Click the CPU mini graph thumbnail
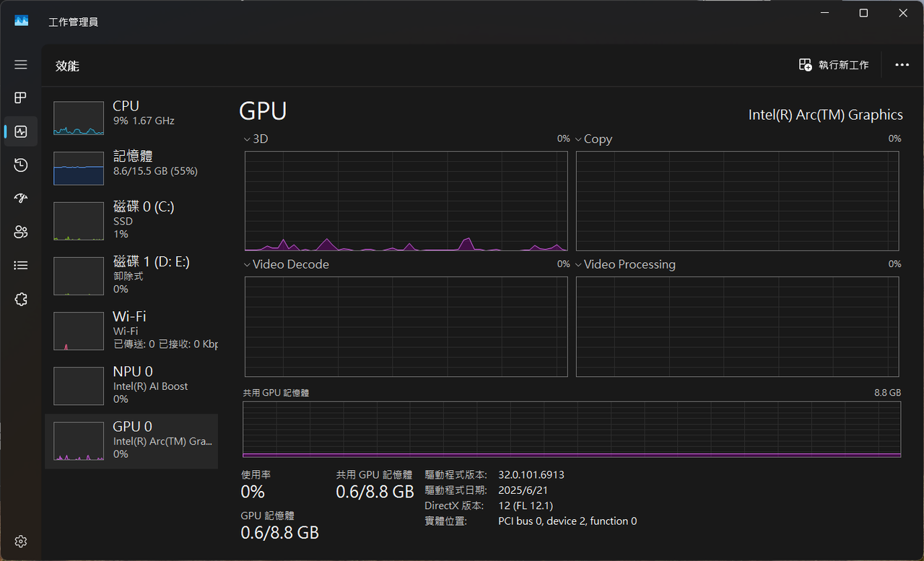 click(79, 118)
